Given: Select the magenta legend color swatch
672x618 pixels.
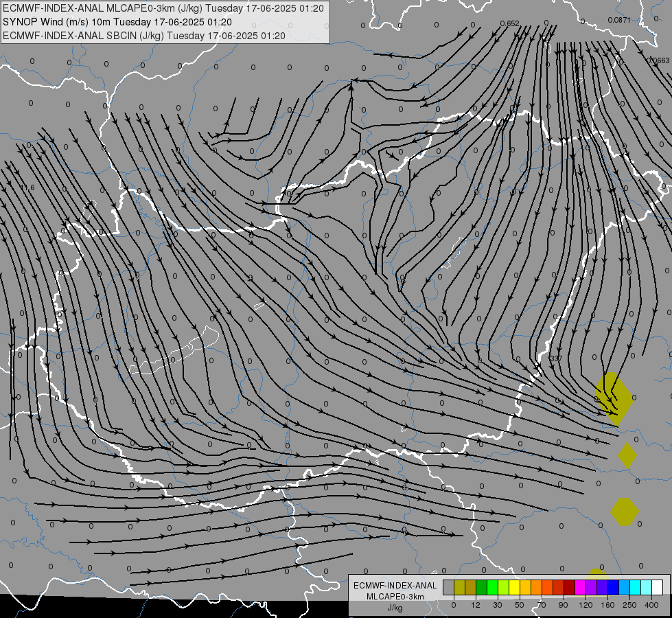Looking at the screenshot, I should coord(580,587).
